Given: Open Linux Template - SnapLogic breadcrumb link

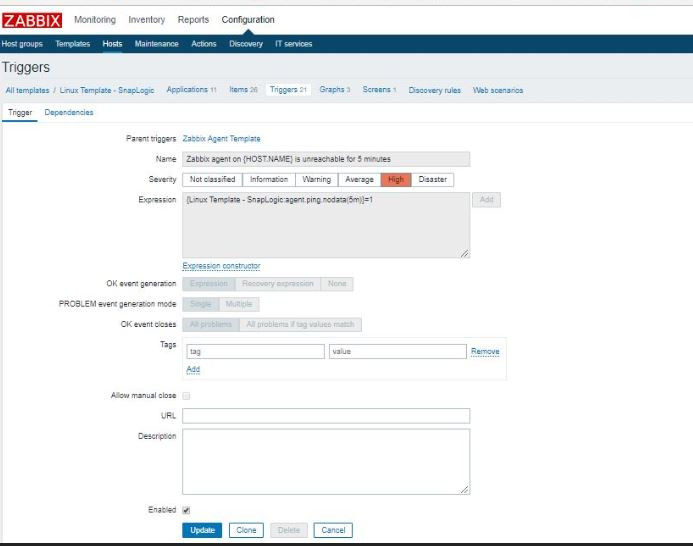Looking at the screenshot, I should point(107,90).
